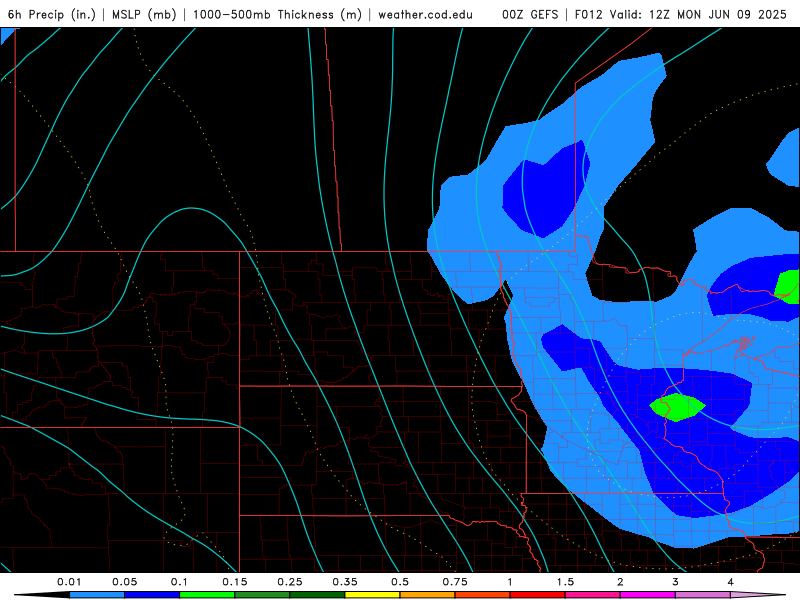
Task: Select the violet 3–4 colorbar segment
Action: (703, 595)
